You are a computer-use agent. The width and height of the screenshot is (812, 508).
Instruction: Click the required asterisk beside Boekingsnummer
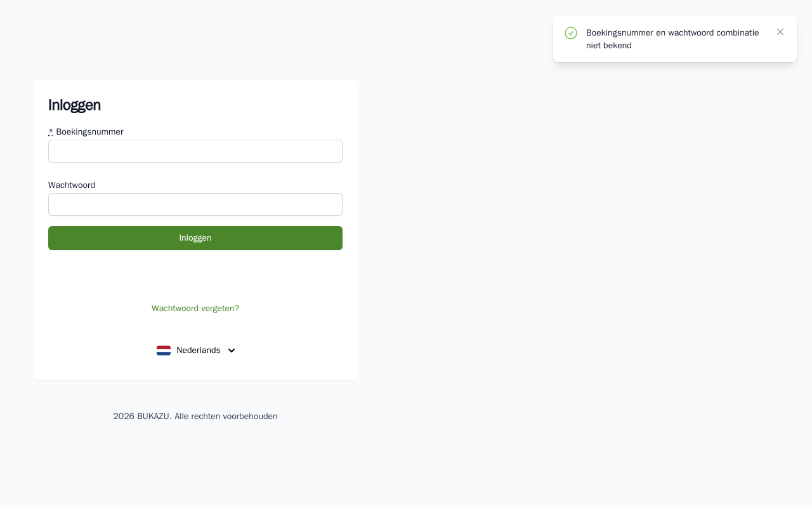pyautogui.click(x=51, y=132)
